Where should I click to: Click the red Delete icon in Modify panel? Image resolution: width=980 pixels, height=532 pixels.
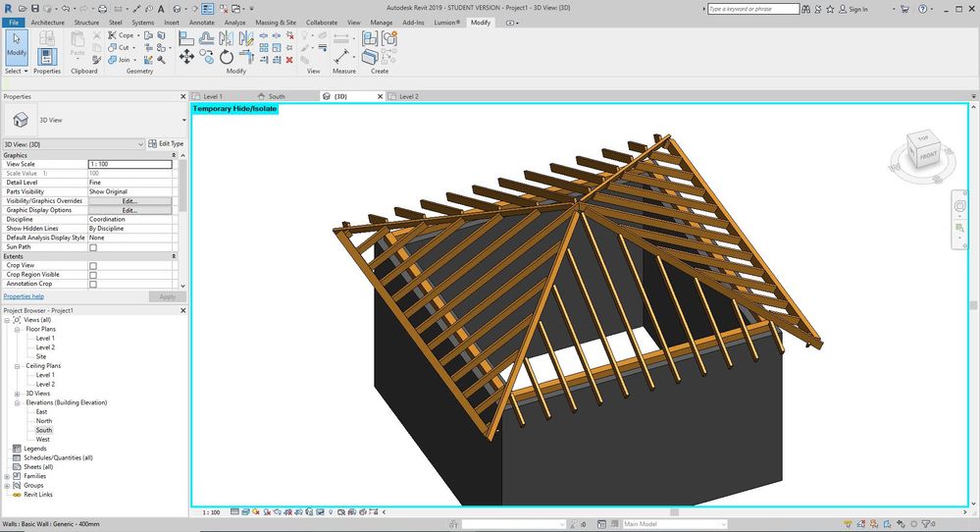point(289,60)
